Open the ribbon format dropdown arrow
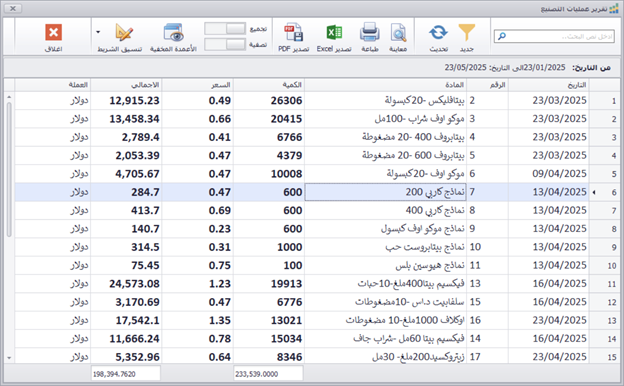 98,33
